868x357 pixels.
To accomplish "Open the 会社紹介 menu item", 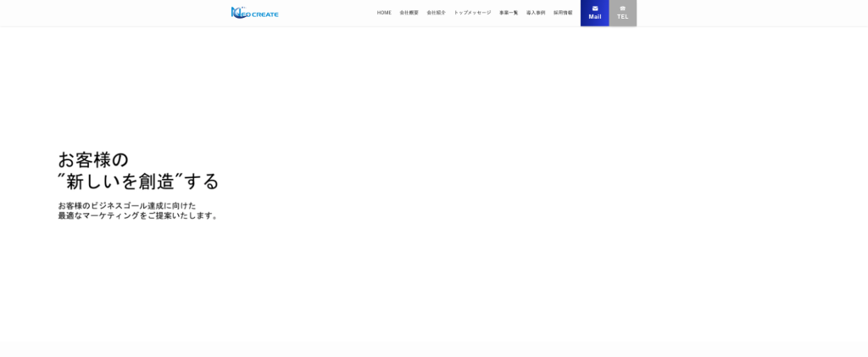I will (x=437, y=13).
